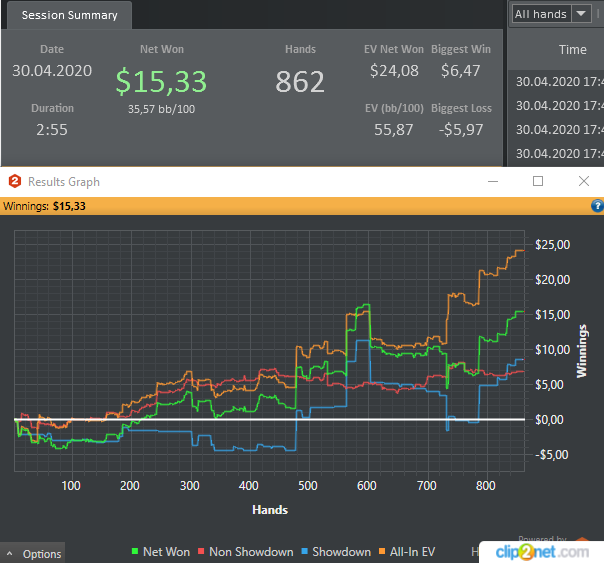This screenshot has width=604, height=563.
Task: Toggle the All-In EV legend label
Action: pos(413,552)
